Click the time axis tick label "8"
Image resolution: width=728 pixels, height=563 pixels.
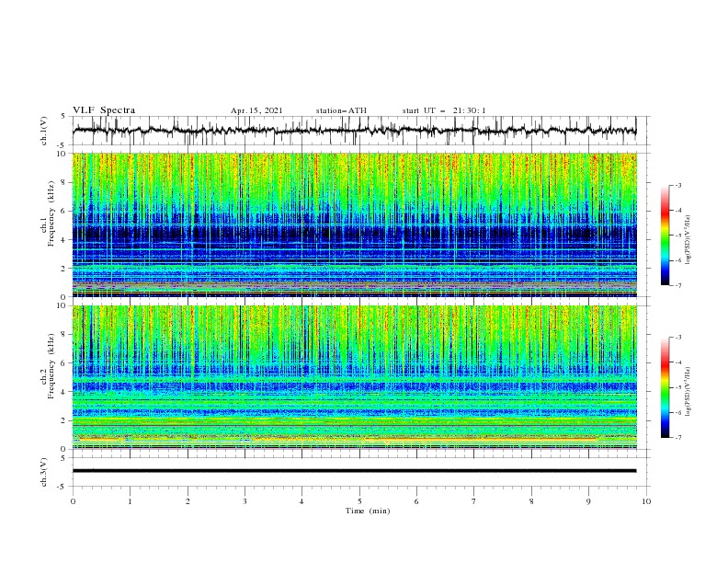[531, 501]
